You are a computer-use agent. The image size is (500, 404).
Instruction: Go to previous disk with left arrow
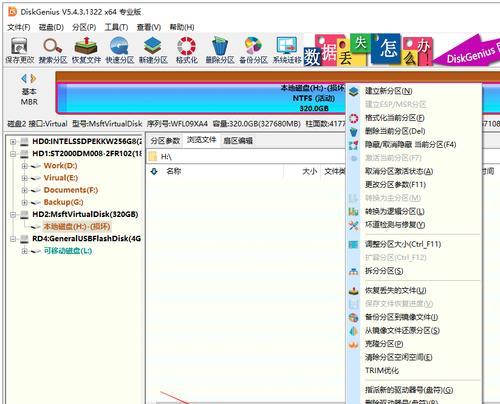click(x=24, y=79)
